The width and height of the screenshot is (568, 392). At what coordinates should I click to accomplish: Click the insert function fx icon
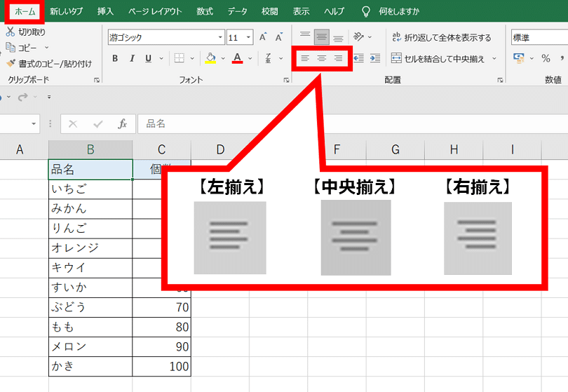click(122, 124)
